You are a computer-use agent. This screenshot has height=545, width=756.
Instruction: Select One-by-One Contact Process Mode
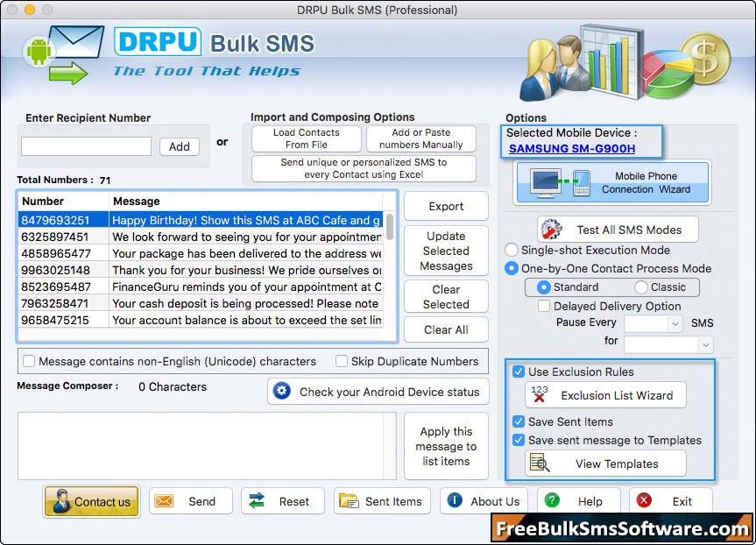pos(511,268)
